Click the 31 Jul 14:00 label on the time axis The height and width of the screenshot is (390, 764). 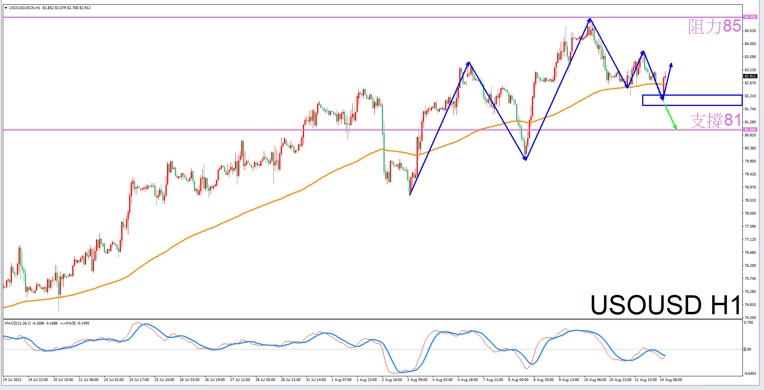(x=316, y=379)
